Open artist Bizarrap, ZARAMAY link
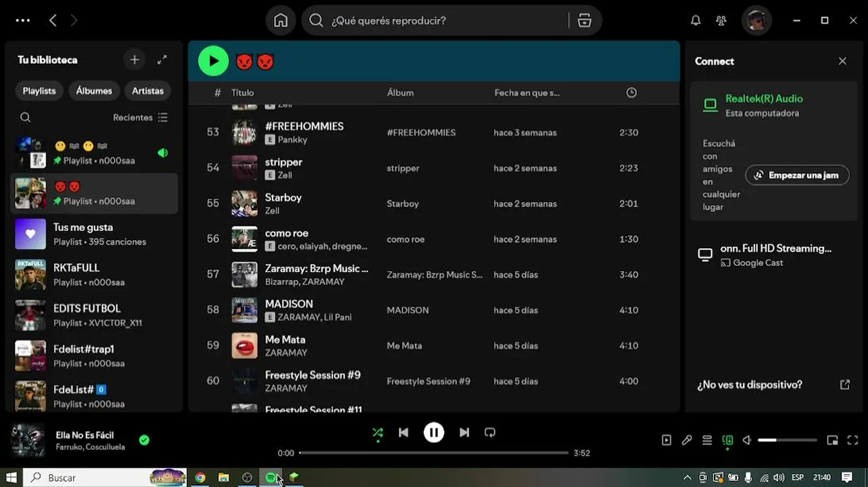 pyautogui.click(x=305, y=282)
